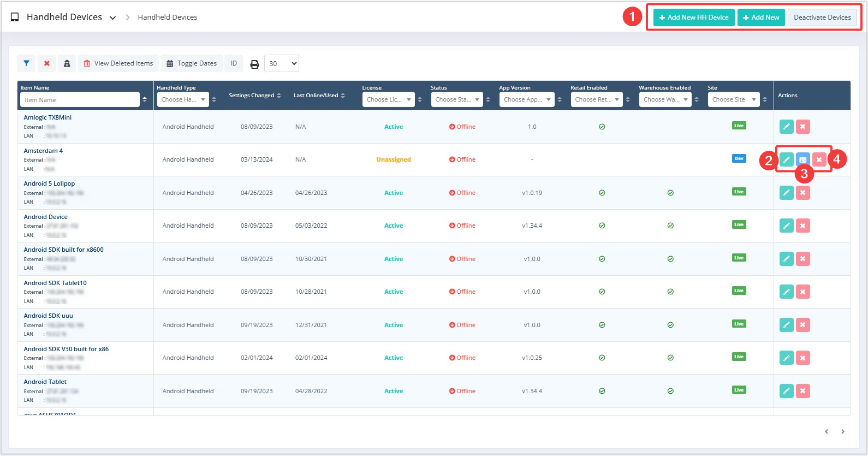Click Unassigned license text for Amsterdam 4

click(394, 159)
